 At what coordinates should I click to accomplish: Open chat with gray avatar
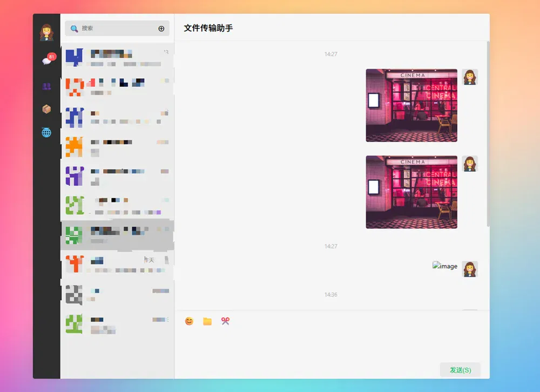tap(117, 295)
